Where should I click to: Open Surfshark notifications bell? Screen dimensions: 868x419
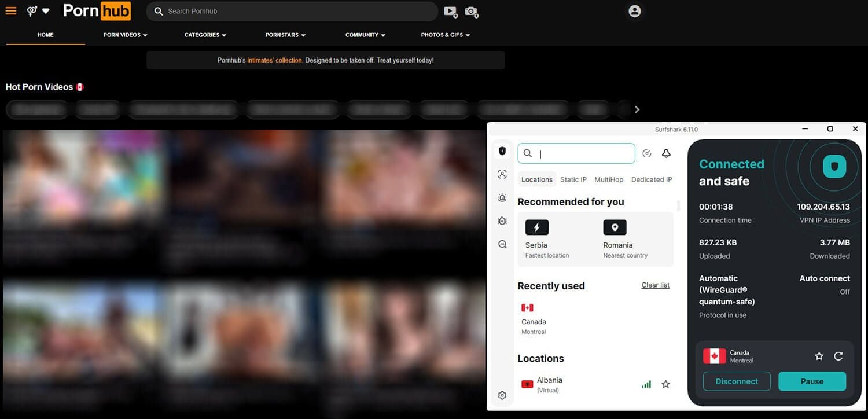pyautogui.click(x=666, y=153)
